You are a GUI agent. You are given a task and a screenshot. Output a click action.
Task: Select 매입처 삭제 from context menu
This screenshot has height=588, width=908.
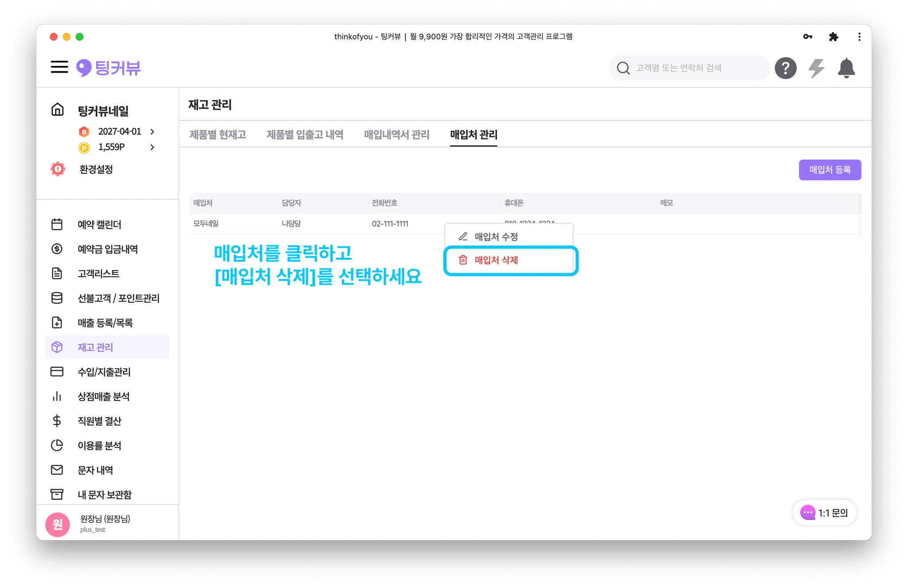pos(496,260)
